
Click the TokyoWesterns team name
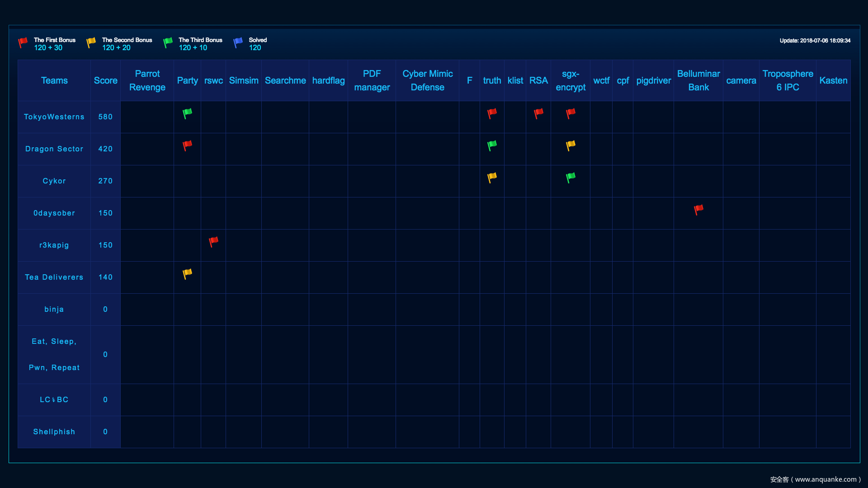[x=54, y=117]
